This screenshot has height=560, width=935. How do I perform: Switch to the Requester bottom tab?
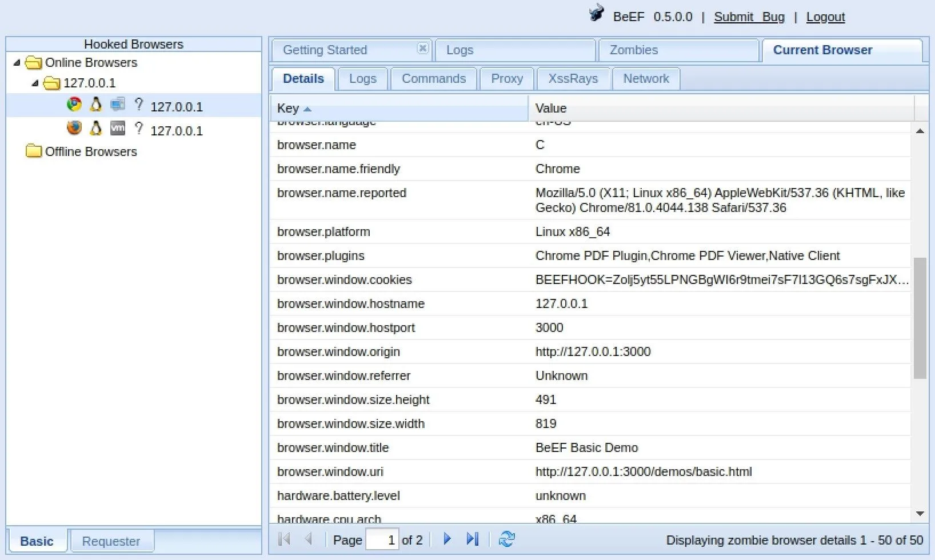coord(111,541)
